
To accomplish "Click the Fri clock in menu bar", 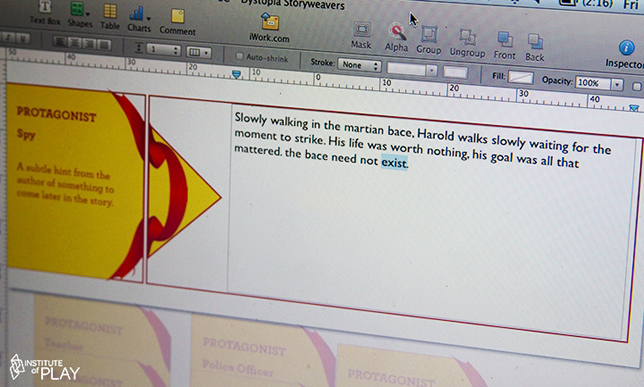I will pyautogui.click(x=630, y=5).
